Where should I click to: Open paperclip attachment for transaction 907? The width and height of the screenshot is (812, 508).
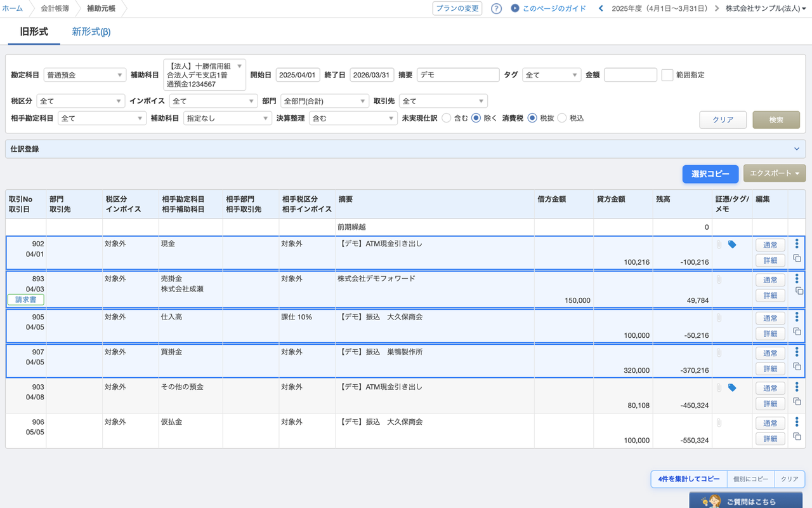pos(719,352)
